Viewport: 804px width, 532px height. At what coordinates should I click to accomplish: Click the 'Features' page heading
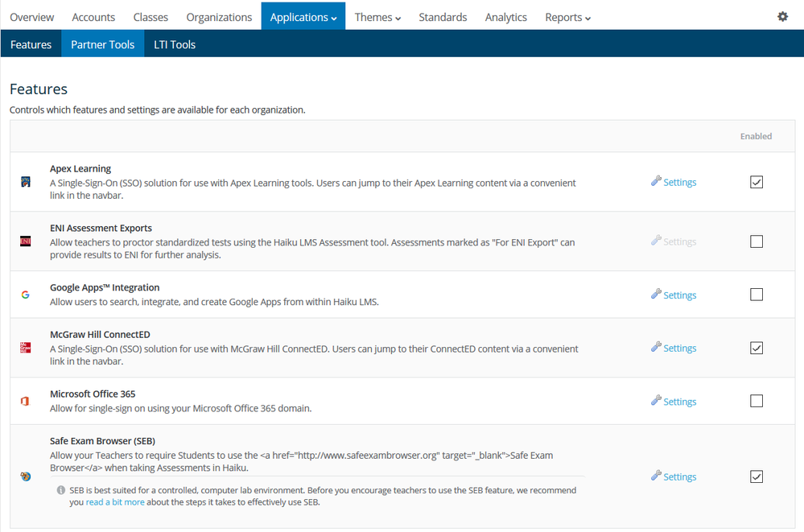coord(39,89)
